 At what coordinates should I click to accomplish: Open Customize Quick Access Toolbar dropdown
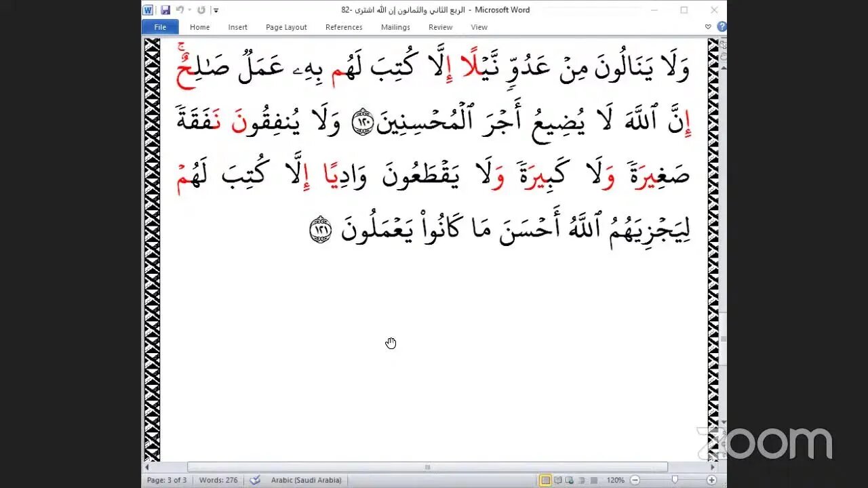click(x=216, y=10)
